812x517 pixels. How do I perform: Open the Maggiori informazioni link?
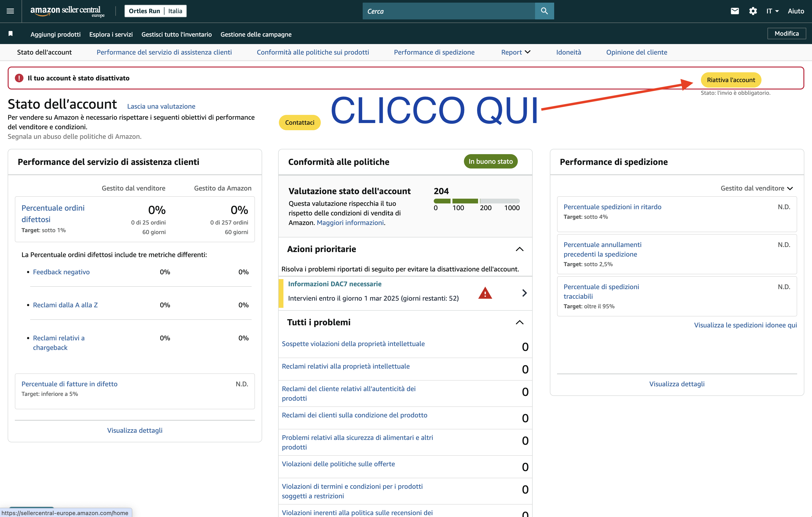pyautogui.click(x=350, y=223)
